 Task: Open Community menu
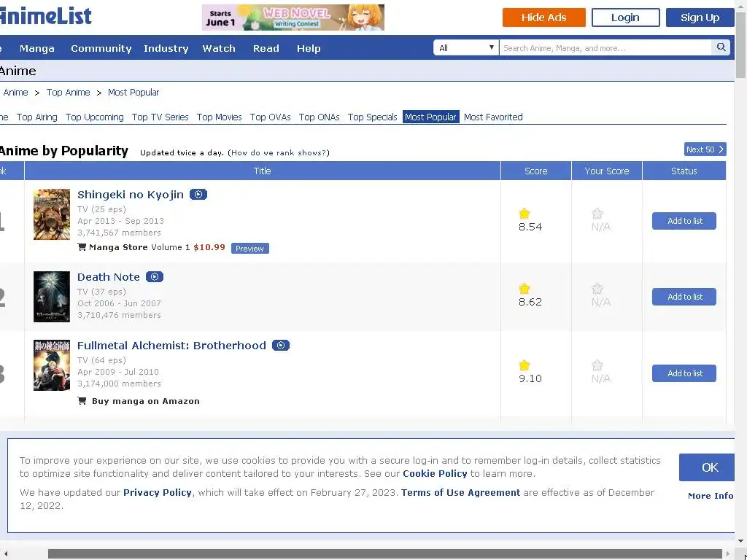coord(101,49)
